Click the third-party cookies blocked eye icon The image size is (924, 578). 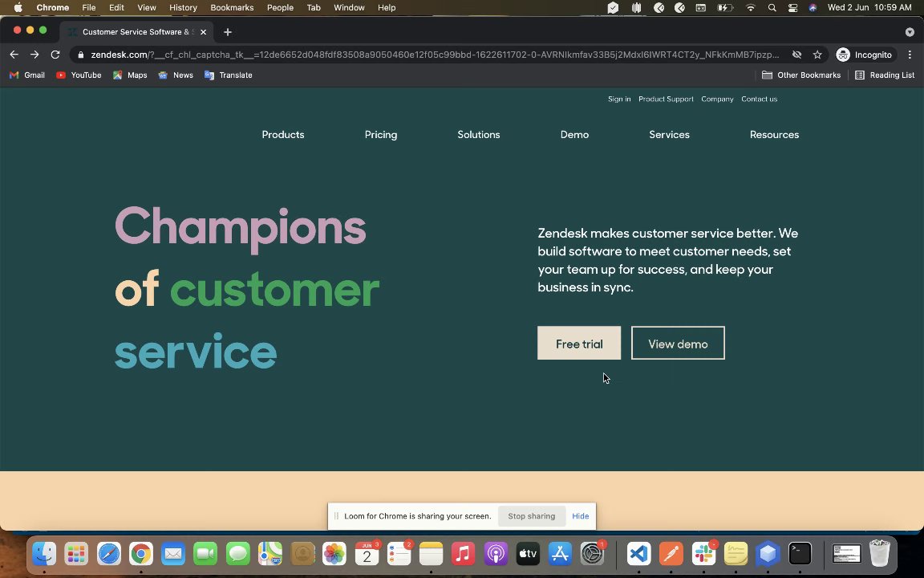click(796, 55)
